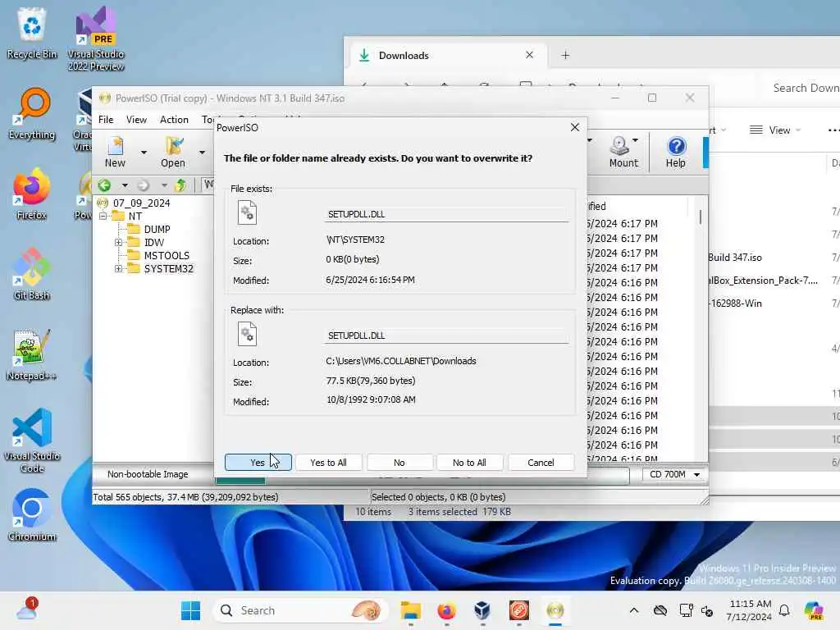Close the Downloads tab in File Explorer
Image resolution: width=840 pixels, height=630 pixels.
pos(529,55)
